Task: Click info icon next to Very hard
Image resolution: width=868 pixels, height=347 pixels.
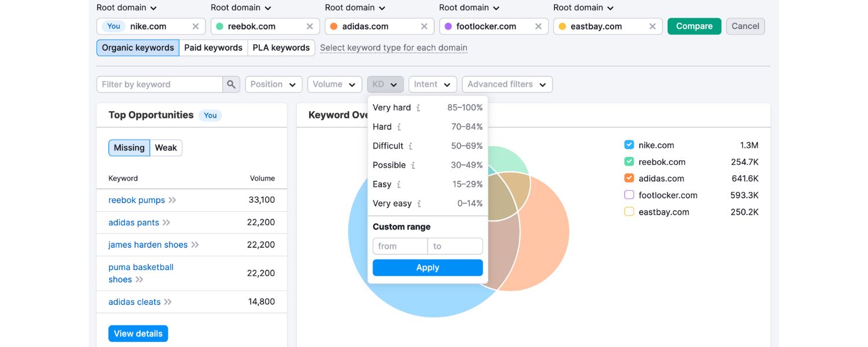Action: click(418, 108)
